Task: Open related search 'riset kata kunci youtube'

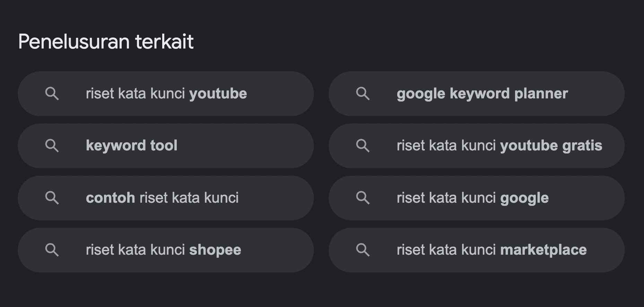Action: click(166, 94)
